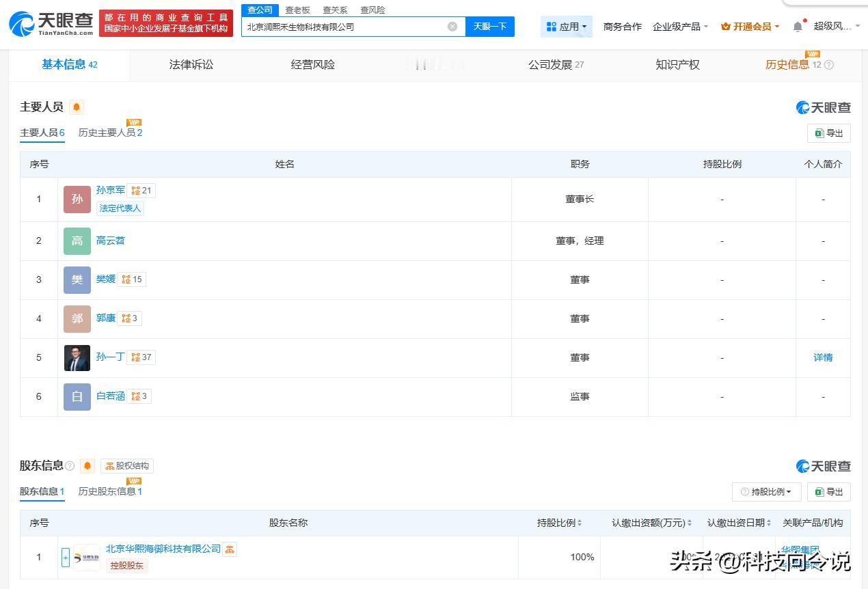The height and width of the screenshot is (589, 868).
Task: Click 白若涵's avatar tile
Action: point(77,397)
